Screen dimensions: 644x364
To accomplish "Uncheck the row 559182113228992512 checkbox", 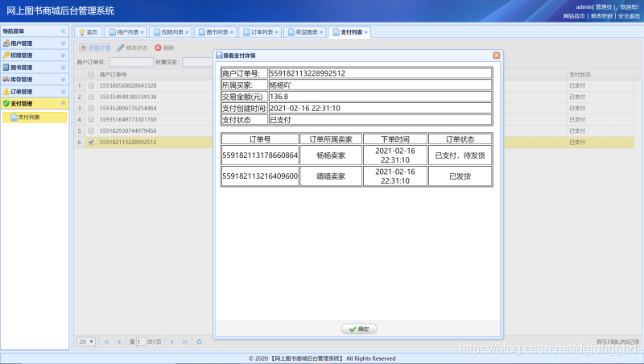I will click(x=91, y=143).
